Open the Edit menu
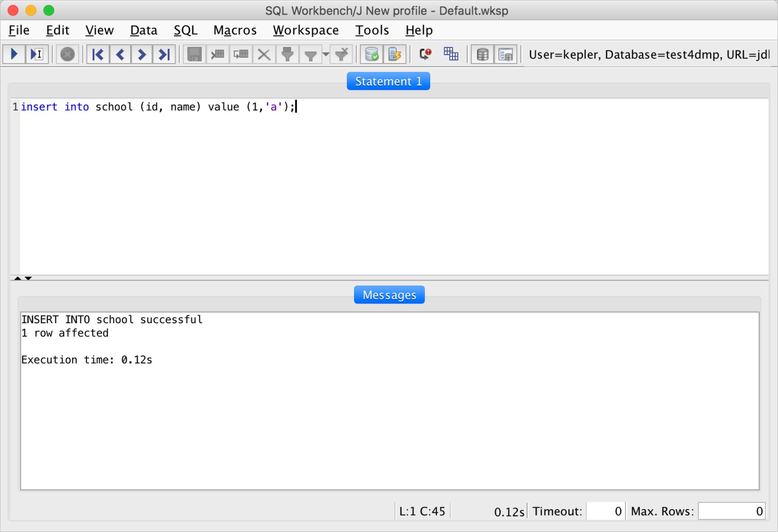Image resolution: width=778 pixels, height=532 pixels. click(x=58, y=30)
